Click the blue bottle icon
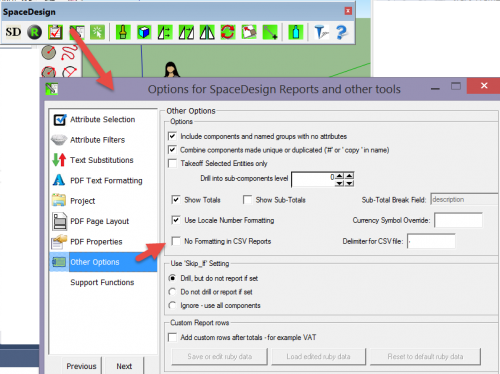This screenshot has height=374, width=500. pos(295,32)
